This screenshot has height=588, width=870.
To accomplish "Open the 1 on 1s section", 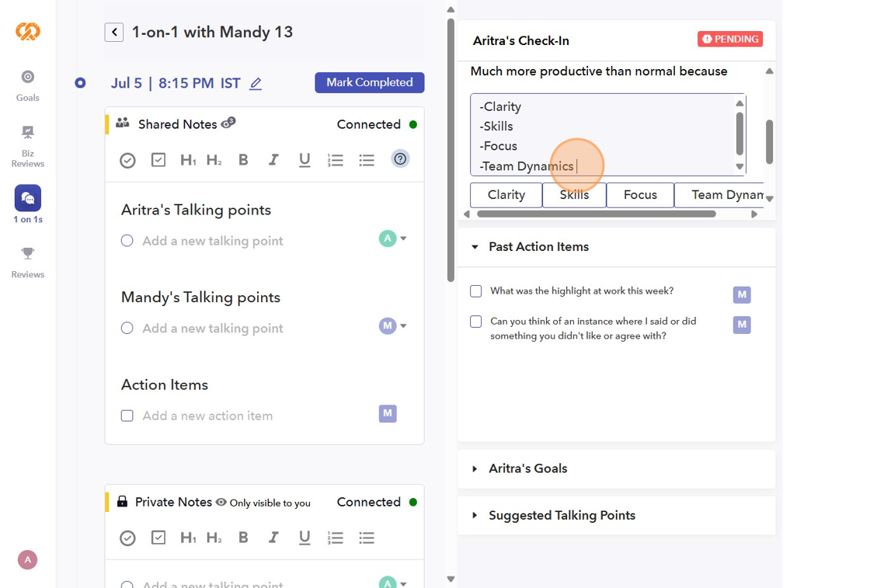I will (28, 204).
